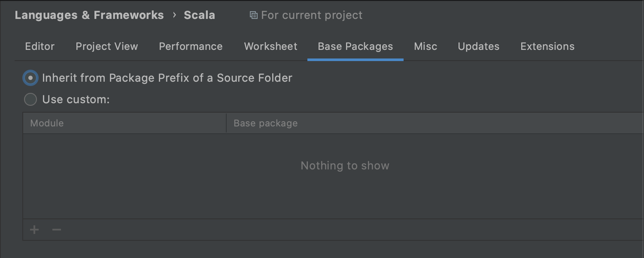Click the For current project icon
The image size is (644, 258).
tap(254, 15)
